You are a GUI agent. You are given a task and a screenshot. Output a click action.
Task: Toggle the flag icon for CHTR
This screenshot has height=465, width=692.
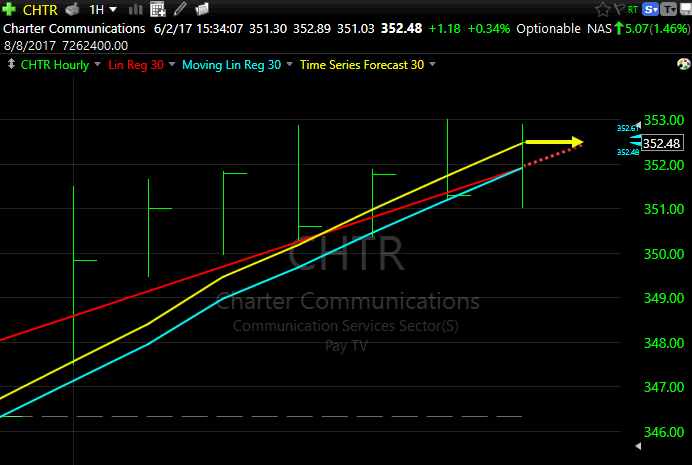coord(619,9)
